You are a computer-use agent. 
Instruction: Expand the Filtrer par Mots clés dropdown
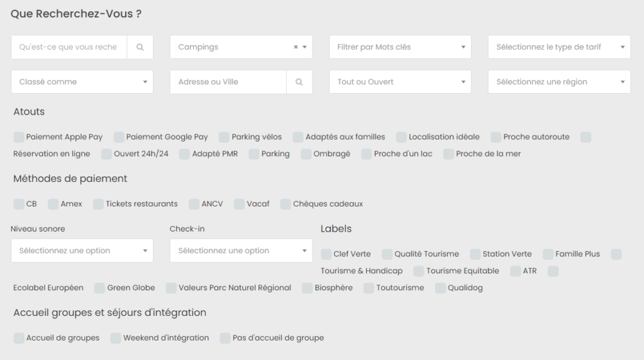tap(400, 47)
